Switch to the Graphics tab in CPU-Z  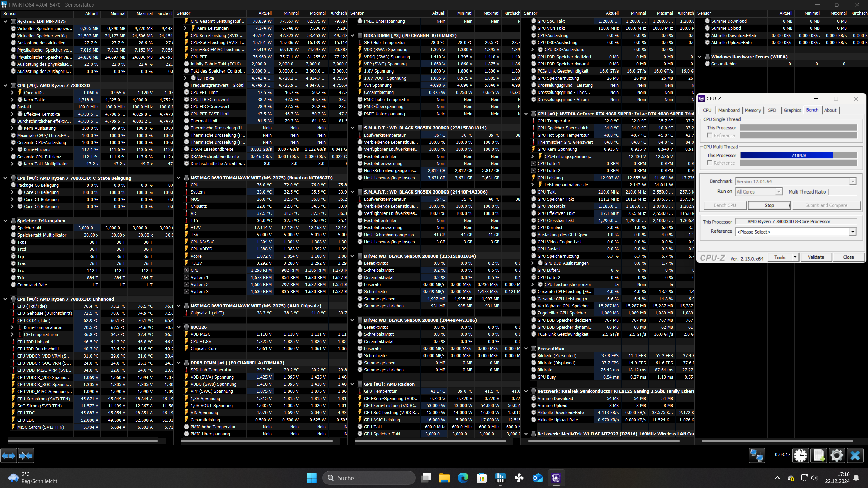pos(792,110)
